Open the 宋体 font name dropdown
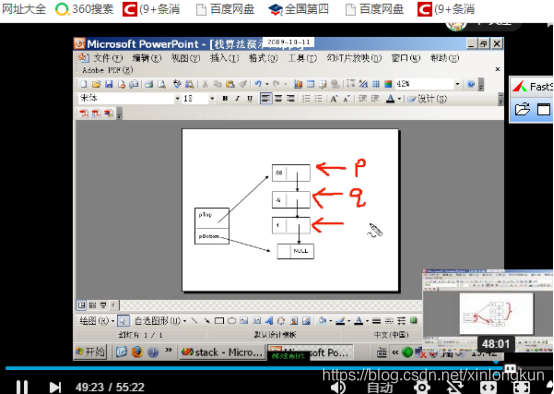The width and height of the screenshot is (554, 394). tap(178, 99)
